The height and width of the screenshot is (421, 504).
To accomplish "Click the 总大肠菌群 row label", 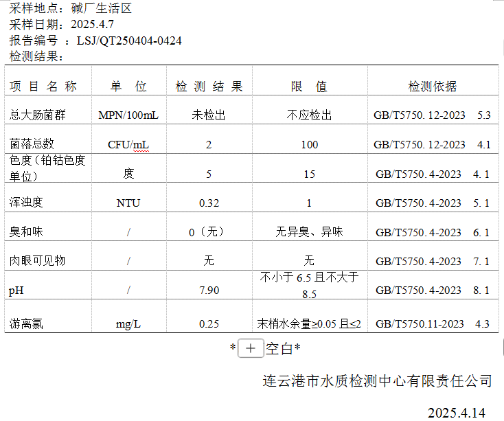I will (37, 115).
